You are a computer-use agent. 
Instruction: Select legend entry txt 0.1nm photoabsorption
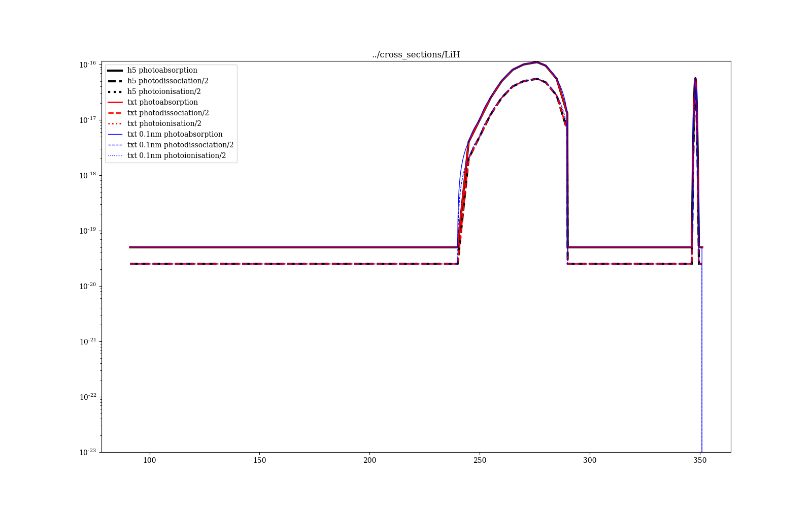tap(164, 134)
